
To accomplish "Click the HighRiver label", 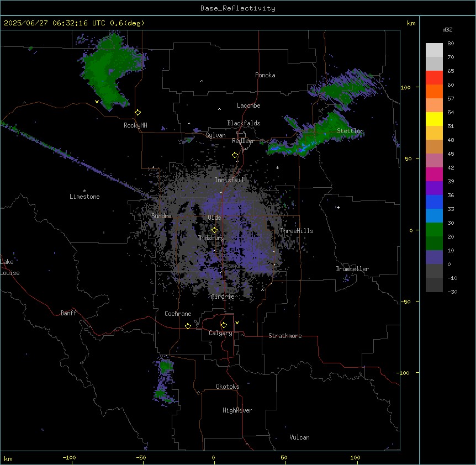I will (x=237, y=410).
